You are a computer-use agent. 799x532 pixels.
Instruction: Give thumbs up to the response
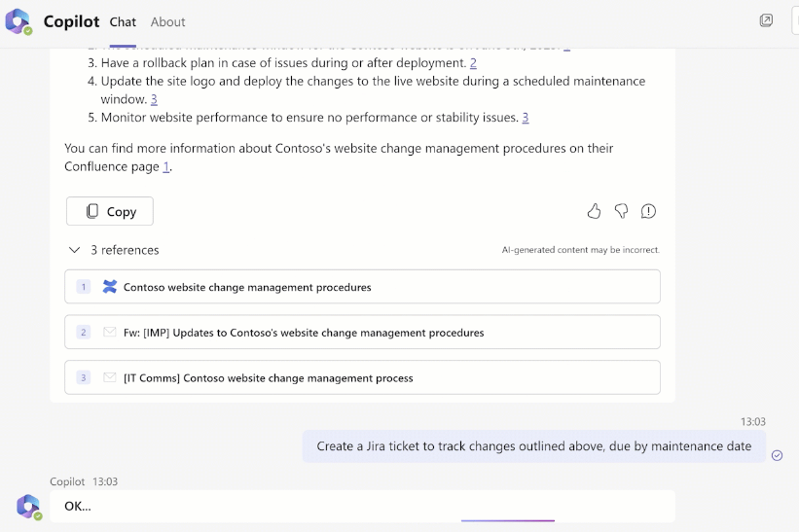pos(595,211)
